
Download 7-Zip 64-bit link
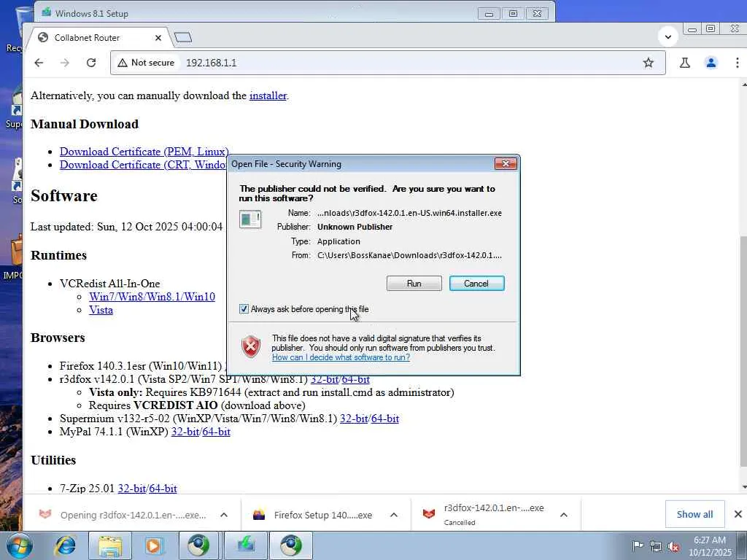163,489
